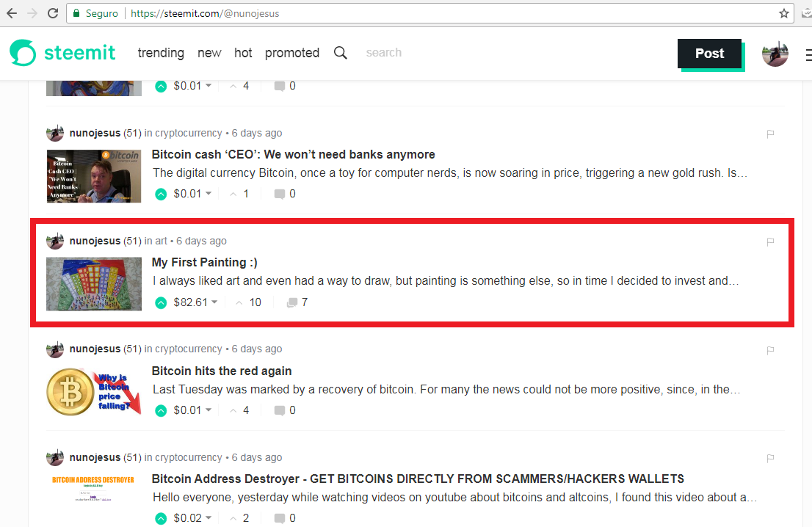The width and height of the screenshot is (812, 527).
Task: Open the Bitcoin Address Destroyer thumbnail
Action: tap(93, 488)
